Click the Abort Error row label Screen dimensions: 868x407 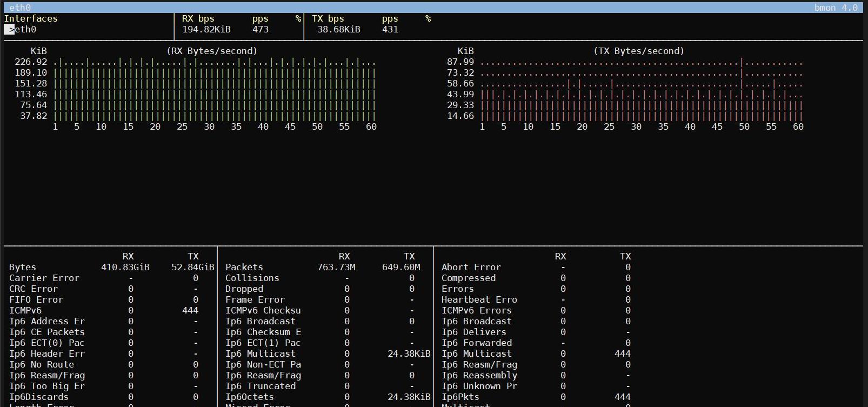[x=471, y=267]
